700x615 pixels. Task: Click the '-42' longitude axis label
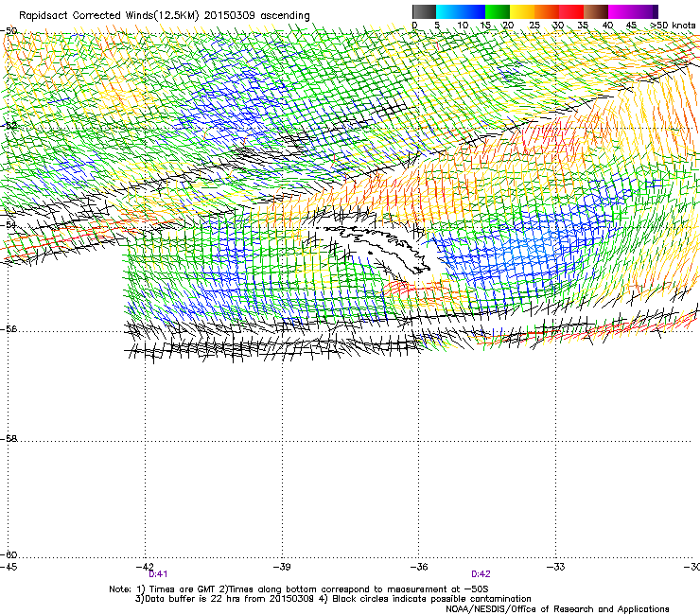tap(145, 567)
